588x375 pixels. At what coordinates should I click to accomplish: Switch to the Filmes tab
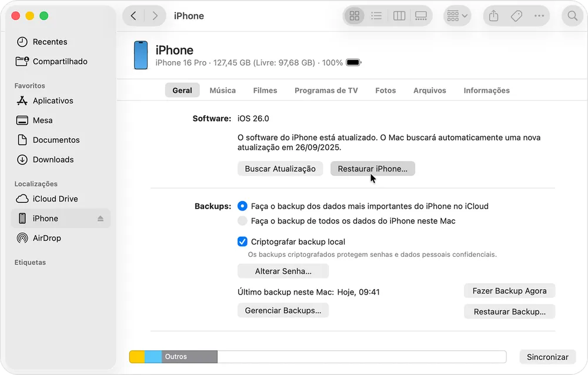coord(265,91)
